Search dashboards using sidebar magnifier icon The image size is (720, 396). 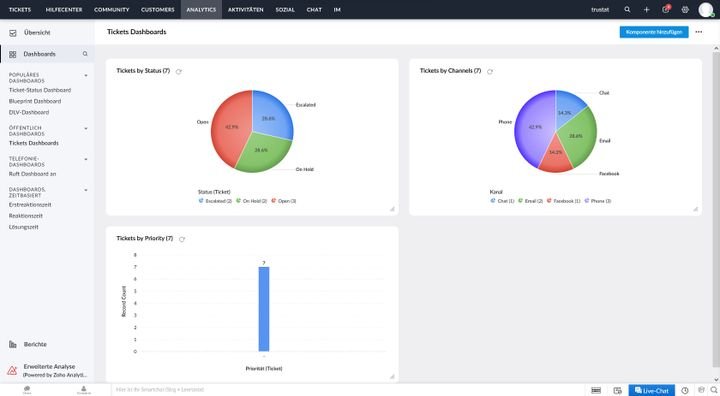85,54
